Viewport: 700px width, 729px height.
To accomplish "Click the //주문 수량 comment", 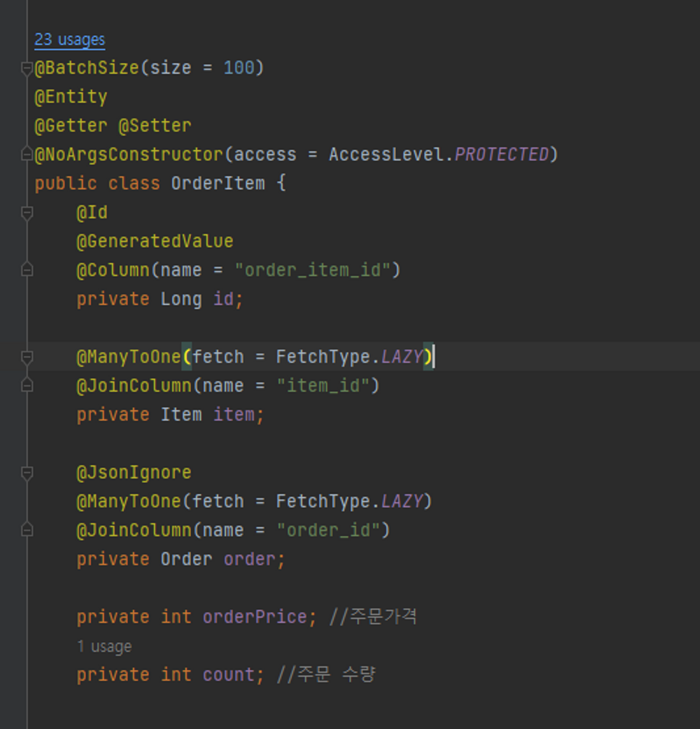I will pos(326,674).
